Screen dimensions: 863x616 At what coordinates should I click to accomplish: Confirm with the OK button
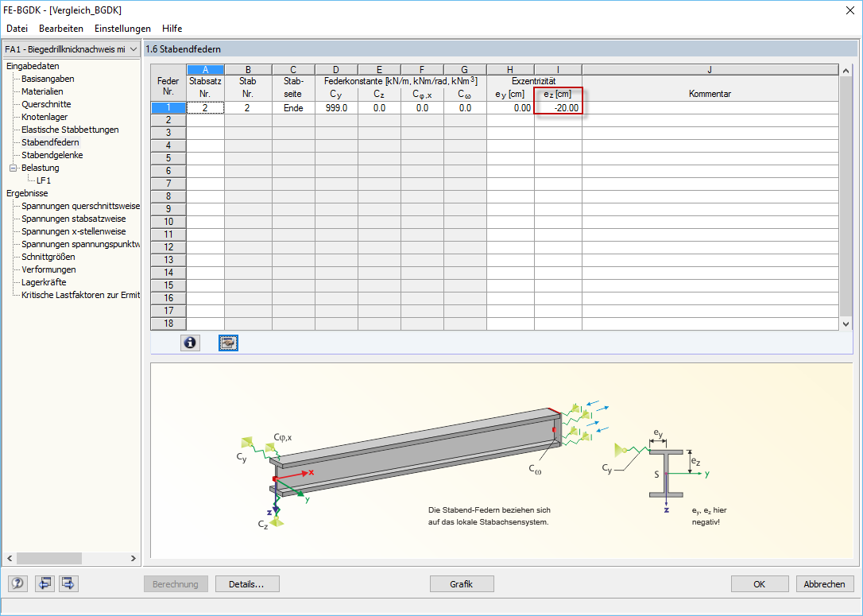click(x=760, y=584)
